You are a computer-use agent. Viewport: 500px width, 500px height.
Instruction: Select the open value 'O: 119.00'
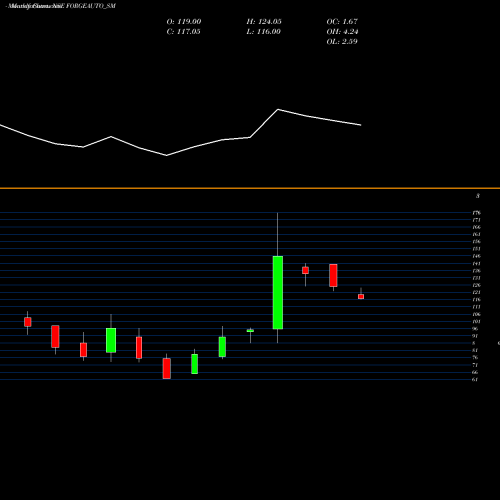[x=184, y=22]
